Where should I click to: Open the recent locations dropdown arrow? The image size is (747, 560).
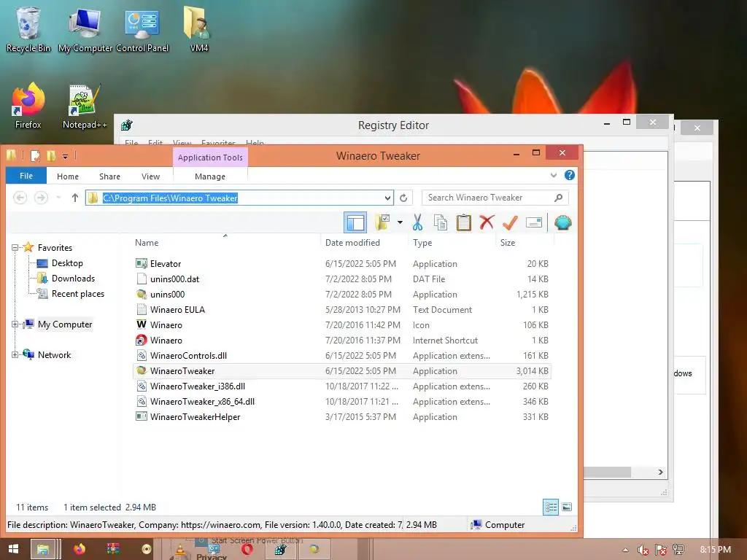[58, 198]
